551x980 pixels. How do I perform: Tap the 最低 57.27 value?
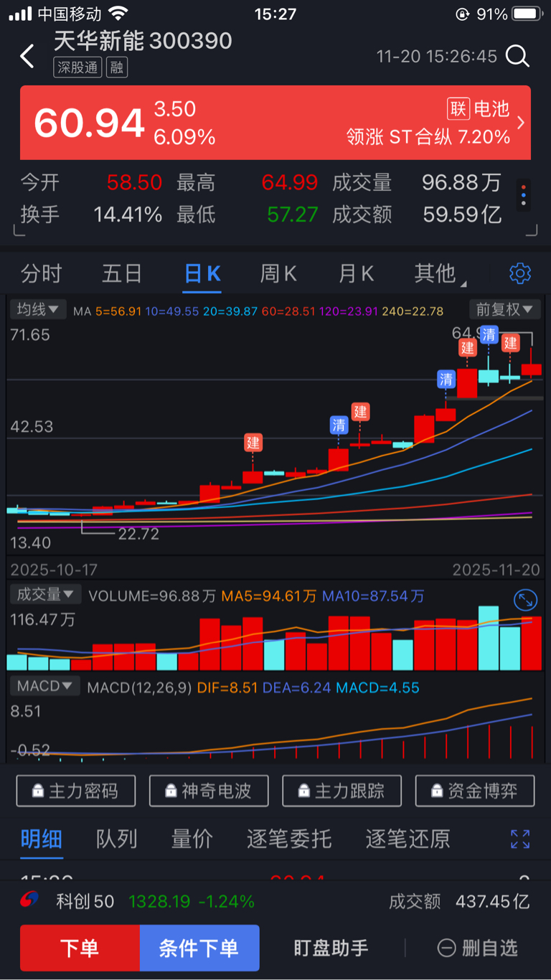(x=292, y=215)
